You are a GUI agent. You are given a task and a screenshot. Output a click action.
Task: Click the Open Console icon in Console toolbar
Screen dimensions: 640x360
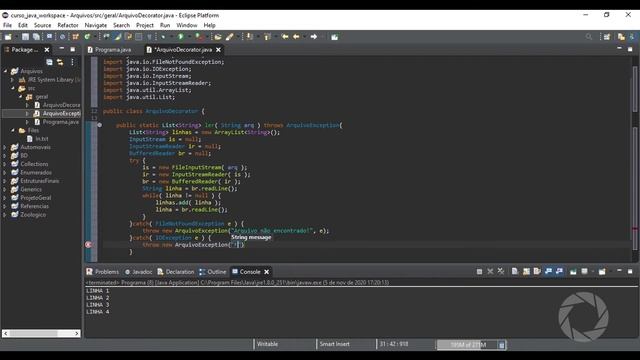click(602, 271)
